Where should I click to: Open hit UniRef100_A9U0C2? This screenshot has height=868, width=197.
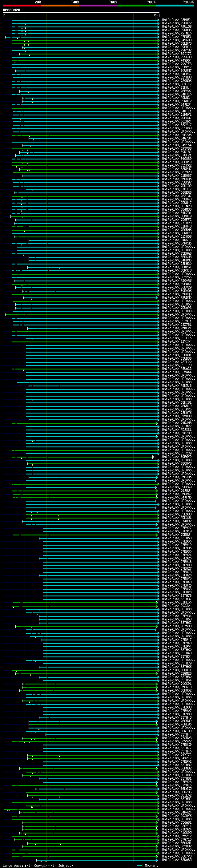[x=177, y=23]
